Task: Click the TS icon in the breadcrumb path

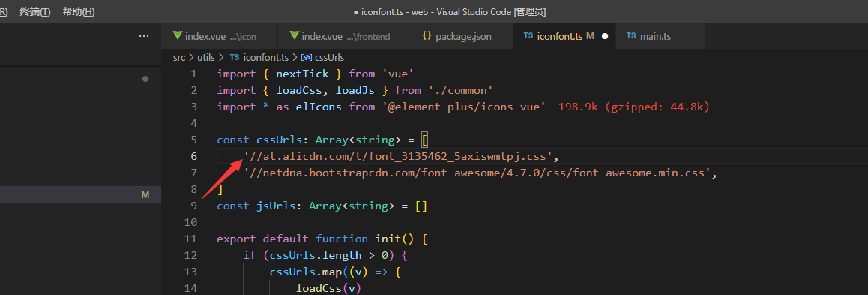Action: [234, 57]
